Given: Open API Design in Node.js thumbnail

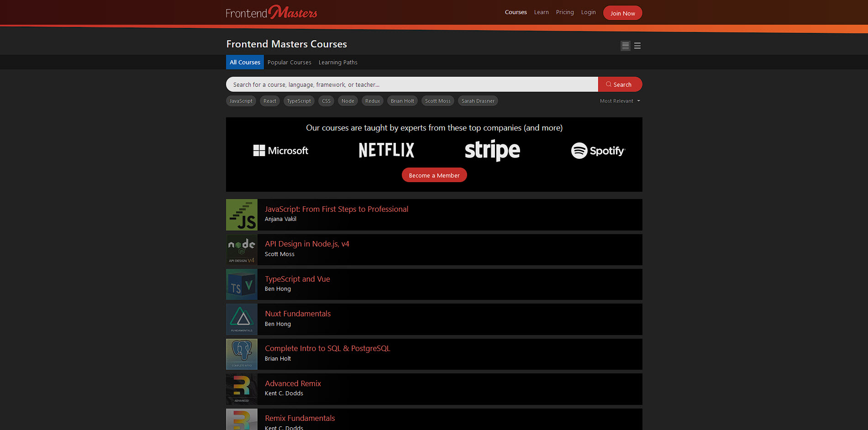Looking at the screenshot, I should click(242, 250).
